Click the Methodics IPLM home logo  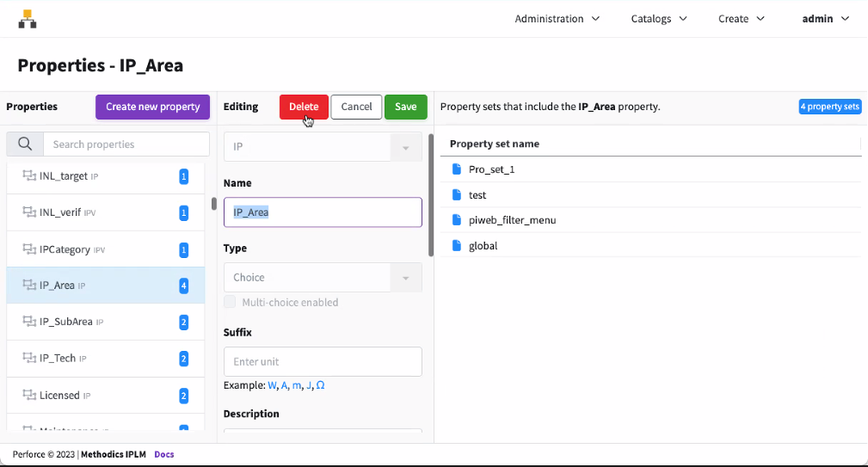coord(27,19)
